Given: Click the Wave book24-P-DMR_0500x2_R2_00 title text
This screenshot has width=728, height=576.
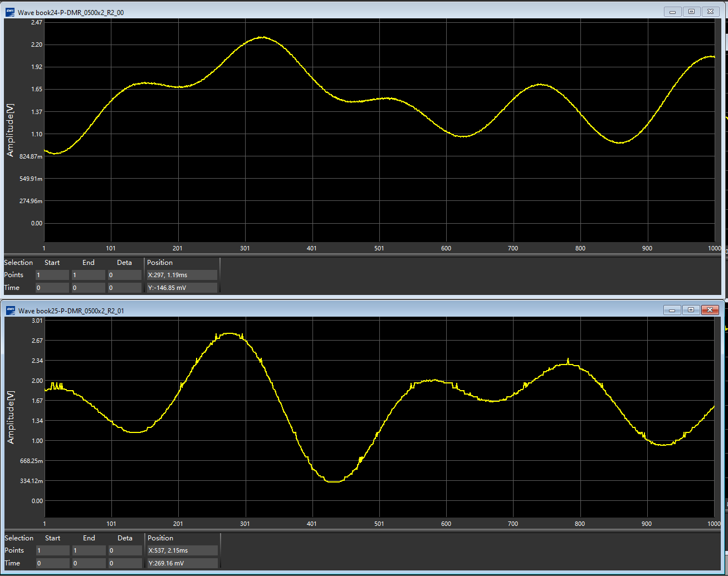Looking at the screenshot, I should tap(71, 12).
